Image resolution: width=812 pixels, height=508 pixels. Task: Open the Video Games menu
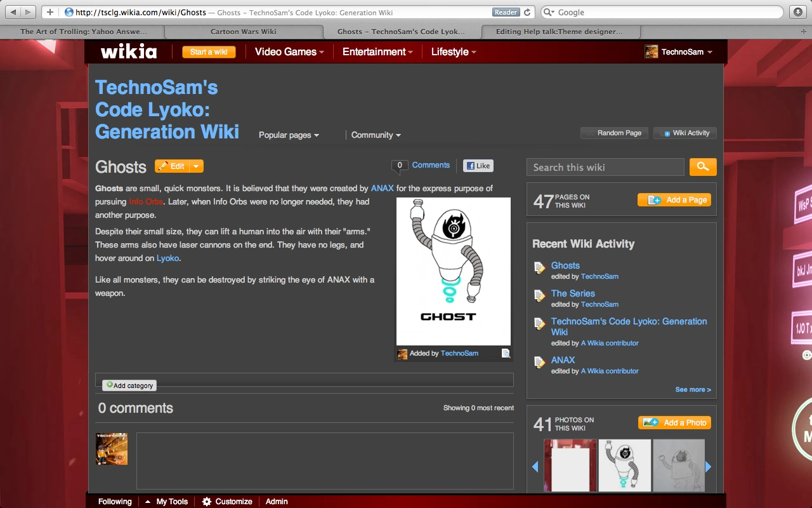[x=289, y=52]
